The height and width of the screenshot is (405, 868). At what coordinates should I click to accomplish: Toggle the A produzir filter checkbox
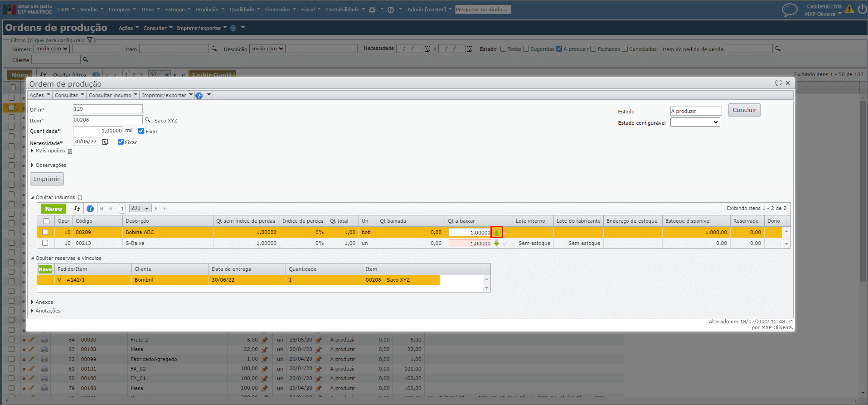559,49
